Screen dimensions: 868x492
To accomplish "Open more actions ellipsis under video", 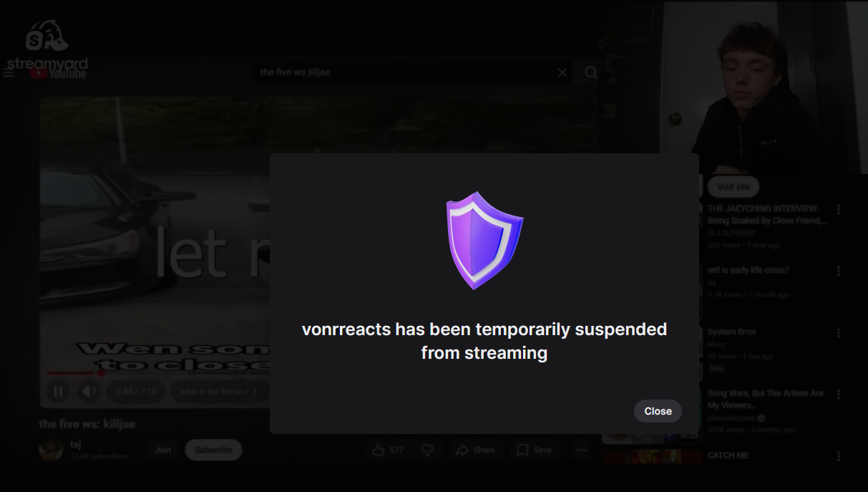I will coord(581,450).
